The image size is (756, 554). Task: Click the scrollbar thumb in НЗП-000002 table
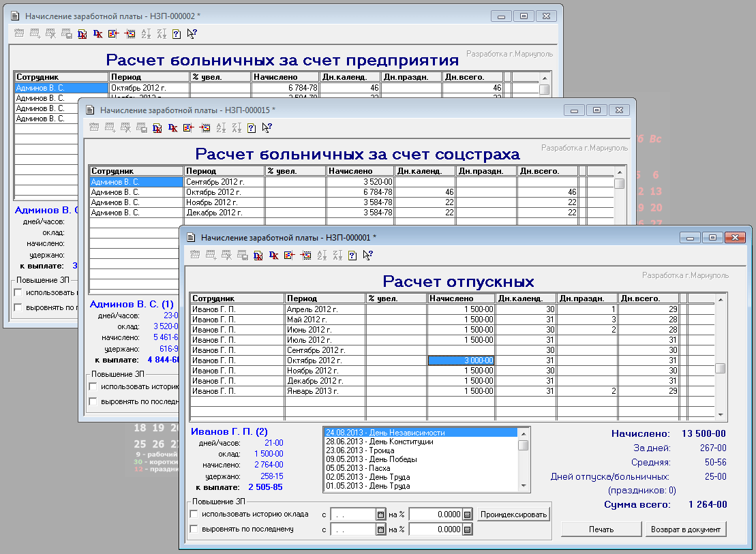545,90
